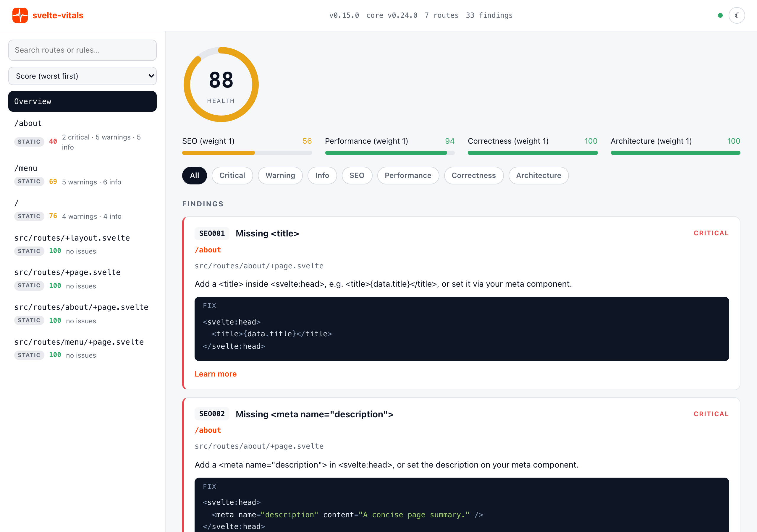Click file path under SE0002 finding
This screenshot has height=532, width=757.
[259, 446]
